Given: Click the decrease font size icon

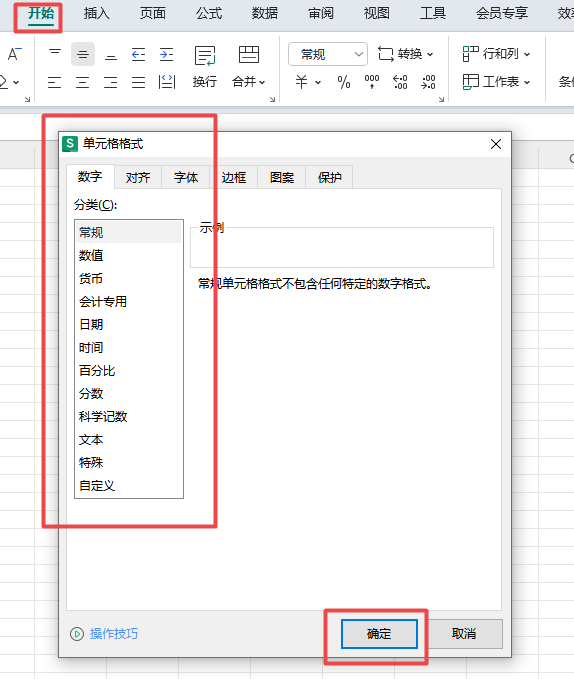Looking at the screenshot, I should click(14, 54).
